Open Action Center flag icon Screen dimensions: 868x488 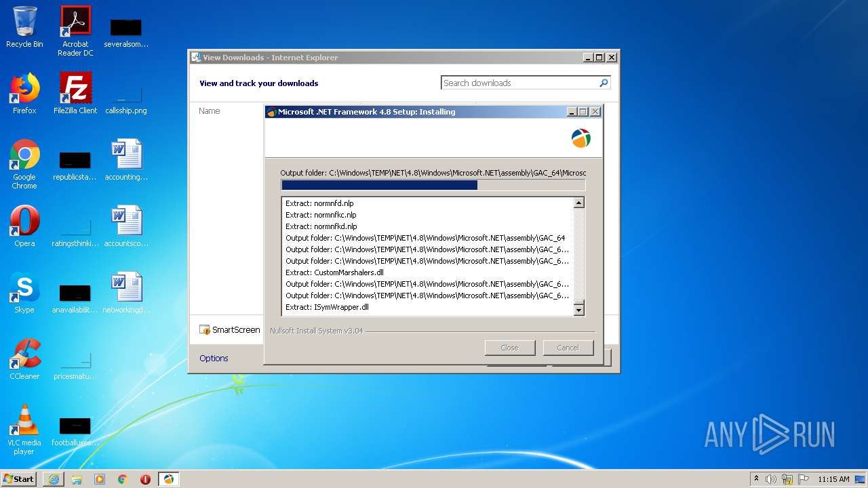tap(804, 479)
